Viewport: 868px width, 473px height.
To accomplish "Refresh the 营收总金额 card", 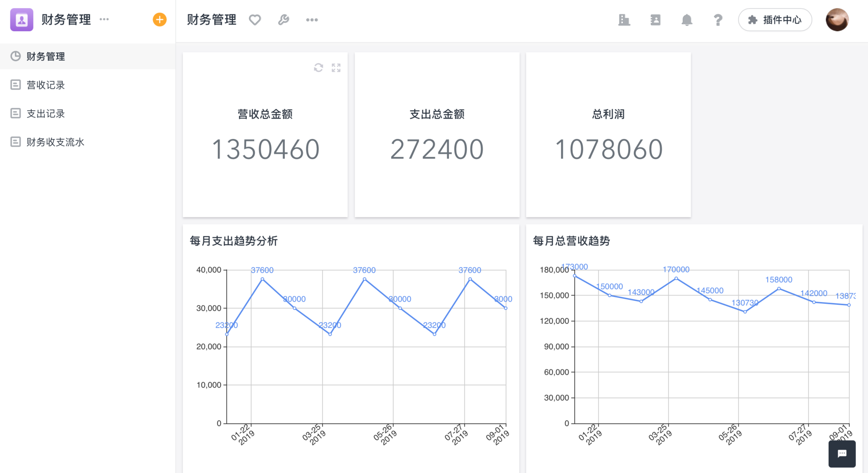I will pos(319,67).
